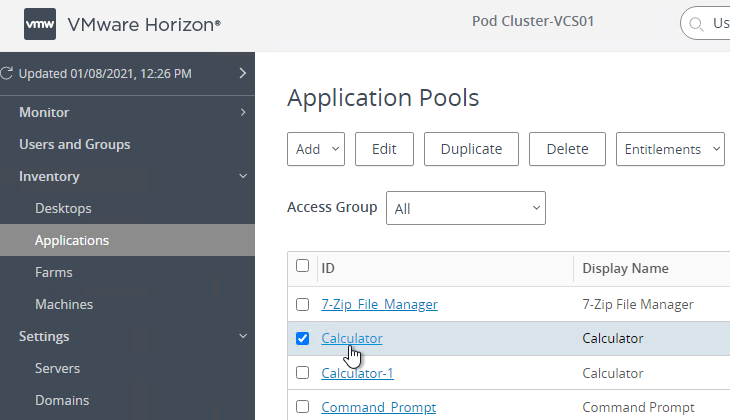Open the 7-Zip_File_Manager link
This screenshot has height=420, width=730.
379,305
